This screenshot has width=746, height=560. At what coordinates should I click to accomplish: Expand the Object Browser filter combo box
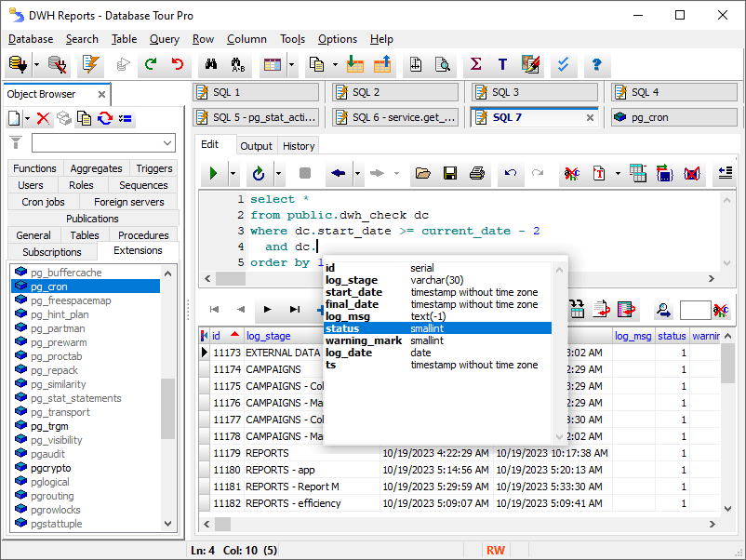coord(167,143)
